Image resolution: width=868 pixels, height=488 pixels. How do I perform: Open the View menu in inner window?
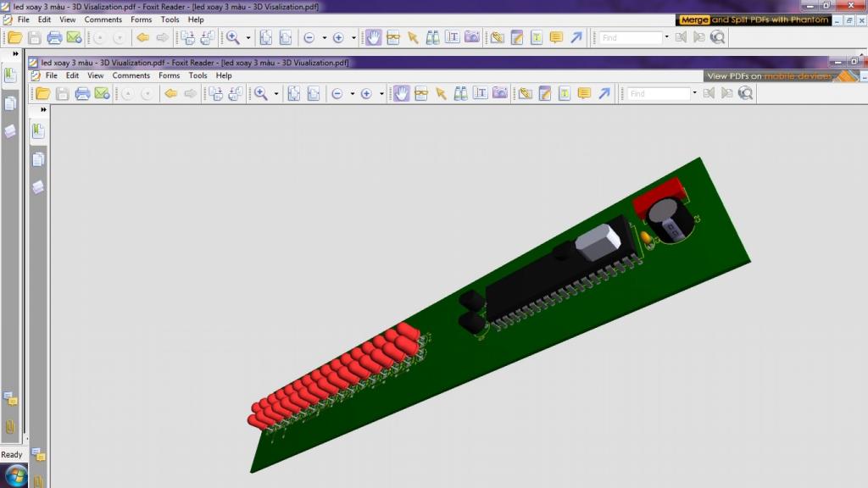[95, 75]
